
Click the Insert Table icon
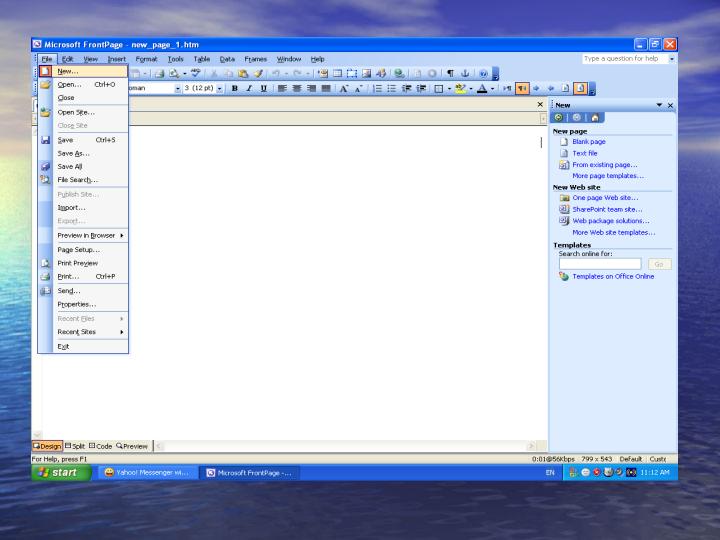tap(338, 73)
